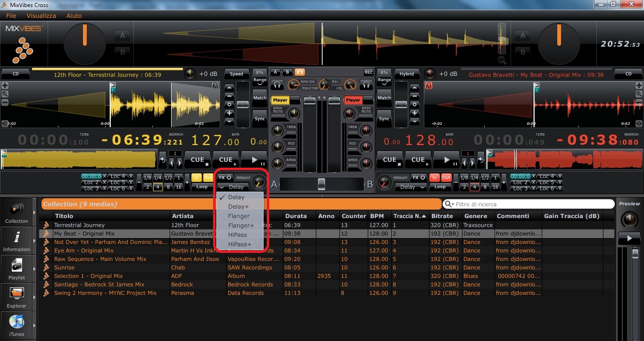Screen dimensions: 644x341
Task: Open the Visualizza menu
Action: 41,16
